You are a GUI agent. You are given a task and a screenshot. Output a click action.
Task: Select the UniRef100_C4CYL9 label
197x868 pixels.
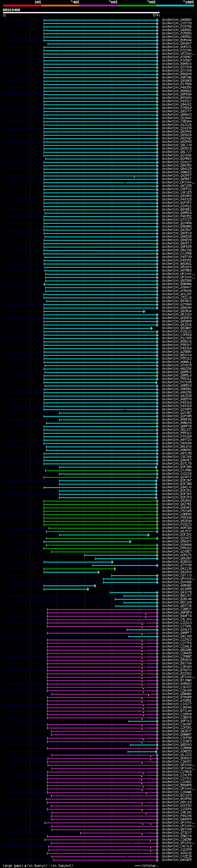(176, 846)
